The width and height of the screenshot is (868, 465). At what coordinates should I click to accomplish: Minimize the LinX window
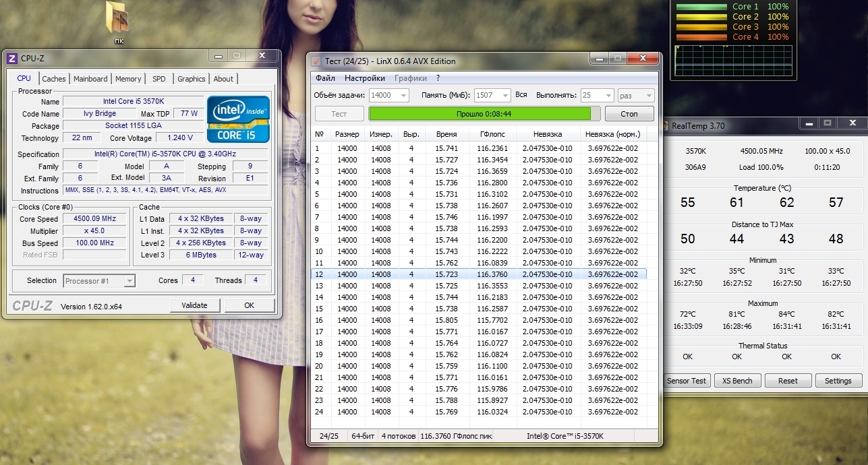pyautogui.click(x=599, y=59)
